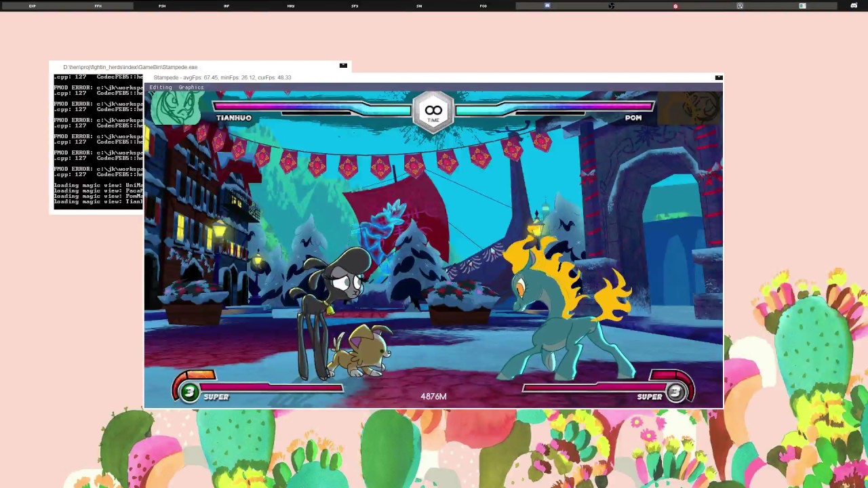Open the Graphics menu in Stampede
The width and height of the screenshot is (868, 488).
pyautogui.click(x=191, y=87)
